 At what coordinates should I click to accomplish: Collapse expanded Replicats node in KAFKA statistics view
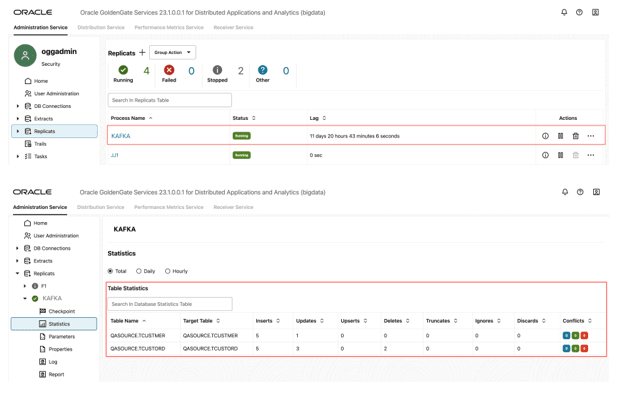17,273
